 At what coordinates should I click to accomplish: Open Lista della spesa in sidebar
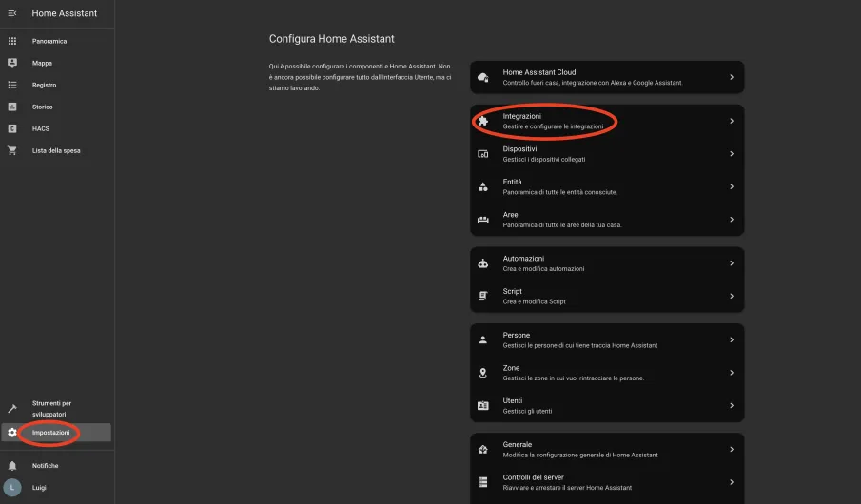(57, 150)
